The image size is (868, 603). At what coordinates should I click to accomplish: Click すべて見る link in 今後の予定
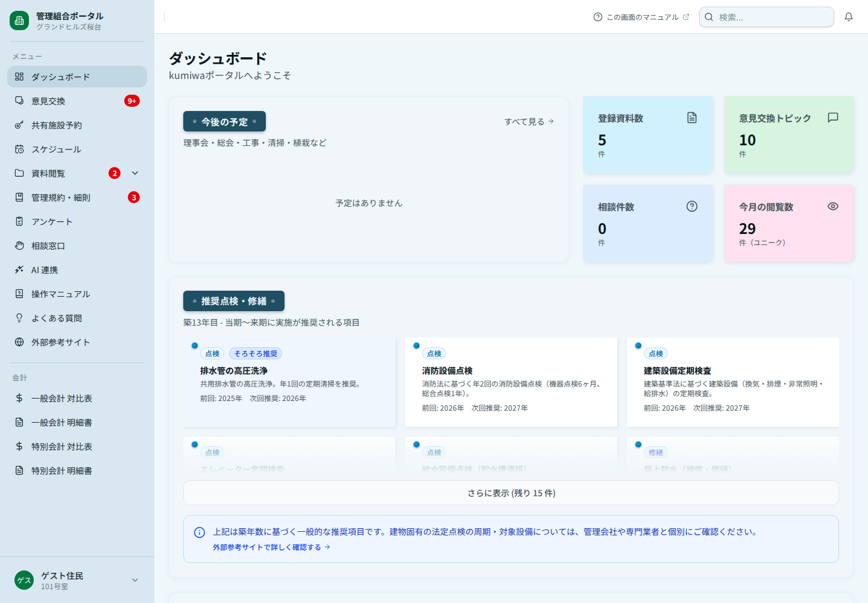pos(529,121)
